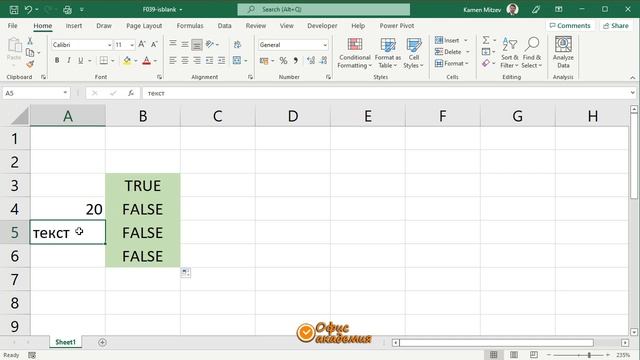This screenshot has height=360, width=640.
Task: Apply red Font Color
Action: point(147,60)
